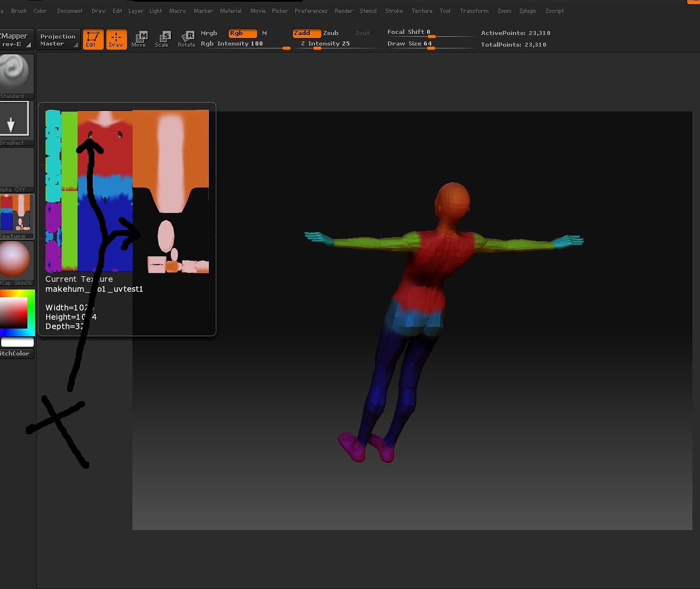Expand the ZMapper rev-E plugin button
This screenshot has height=589, width=700.
[16, 39]
